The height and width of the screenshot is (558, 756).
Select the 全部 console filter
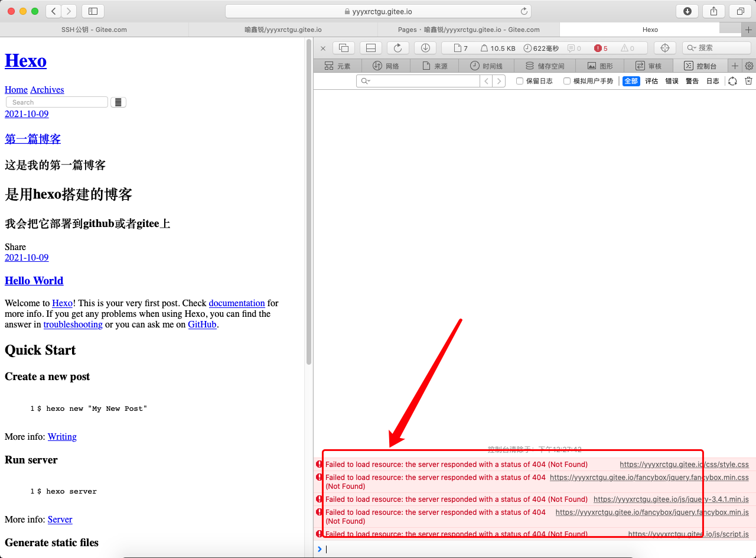pos(631,81)
